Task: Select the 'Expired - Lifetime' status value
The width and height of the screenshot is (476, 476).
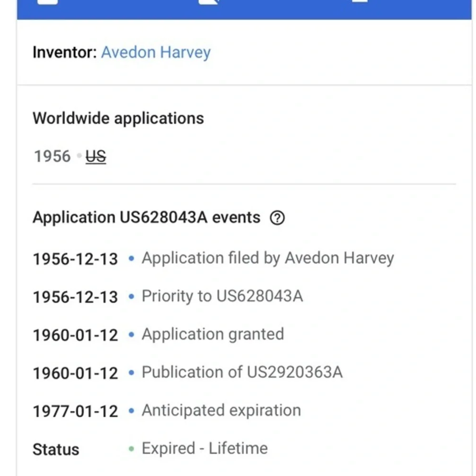Action: pyautogui.click(x=205, y=448)
